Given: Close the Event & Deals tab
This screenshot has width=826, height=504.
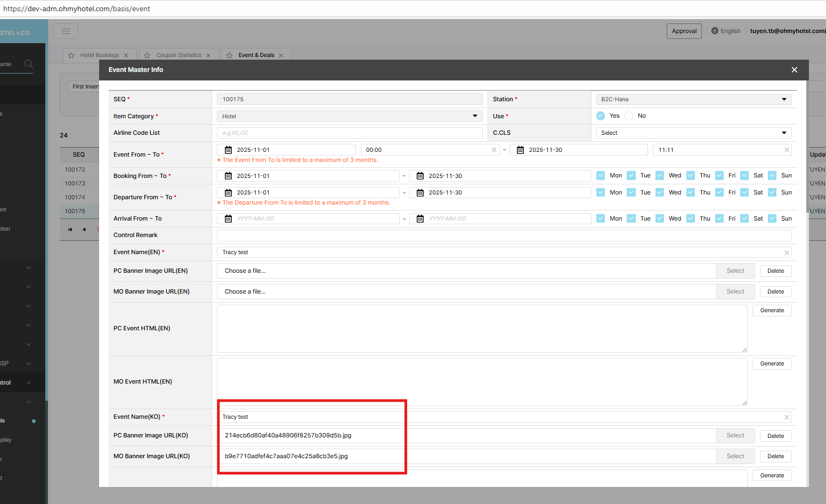Looking at the screenshot, I should tap(281, 55).
